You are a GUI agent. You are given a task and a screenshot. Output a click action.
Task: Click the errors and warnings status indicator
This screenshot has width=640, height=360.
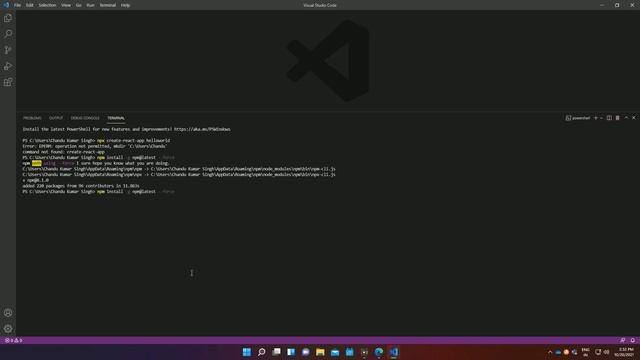(x=13, y=340)
